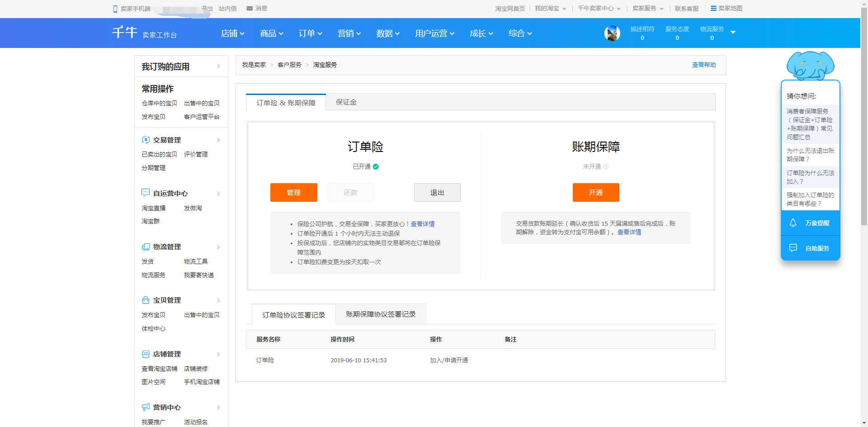
Task: Click the 2019-06-10 15:41:53 timestamp cell
Action: (359, 361)
